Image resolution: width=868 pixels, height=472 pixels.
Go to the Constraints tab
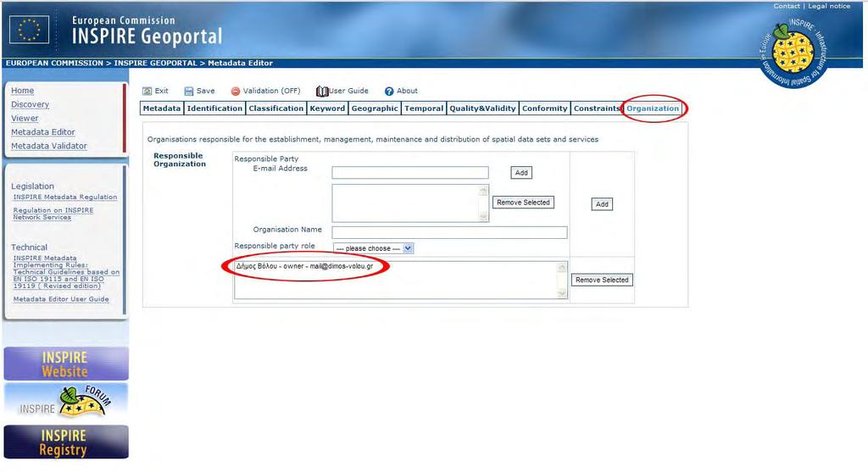(596, 108)
